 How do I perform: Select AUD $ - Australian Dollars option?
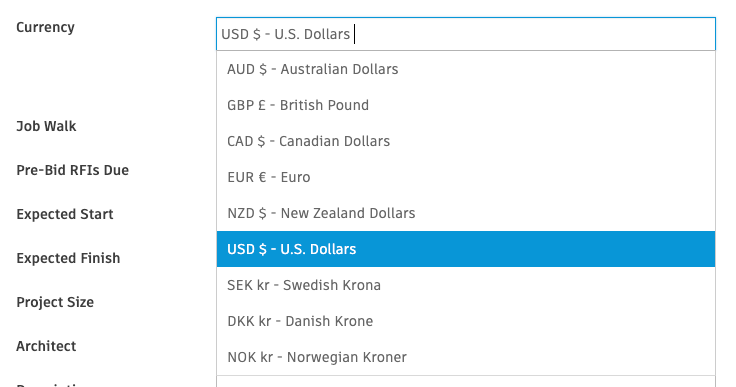[x=466, y=69]
